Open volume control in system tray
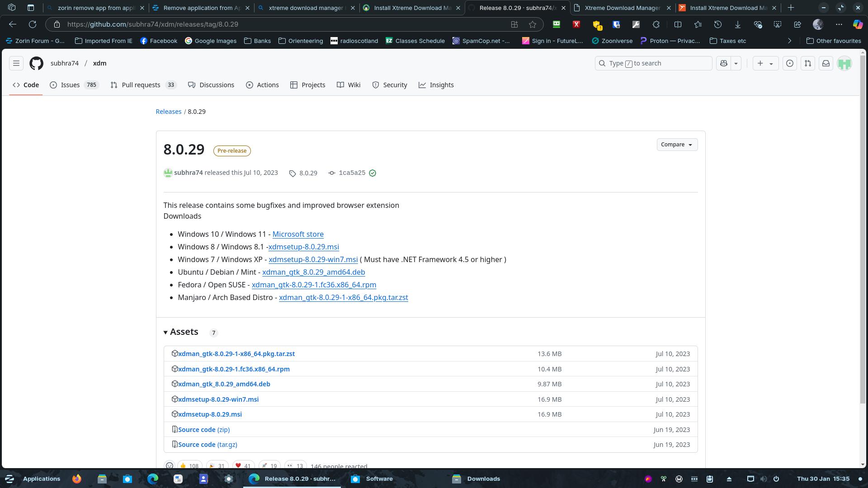Image resolution: width=868 pixels, height=488 pixels. tap(764, 479)
